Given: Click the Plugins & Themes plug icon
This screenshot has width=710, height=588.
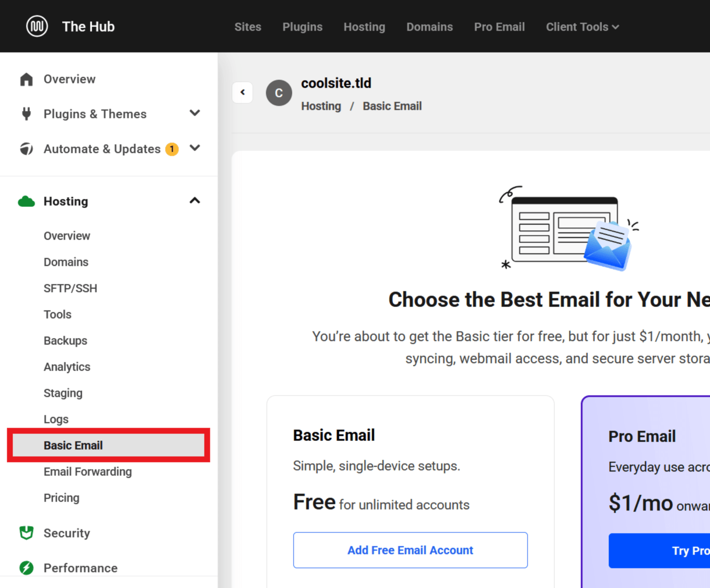Looking at the screenshot, I should (x=26, y=114).
